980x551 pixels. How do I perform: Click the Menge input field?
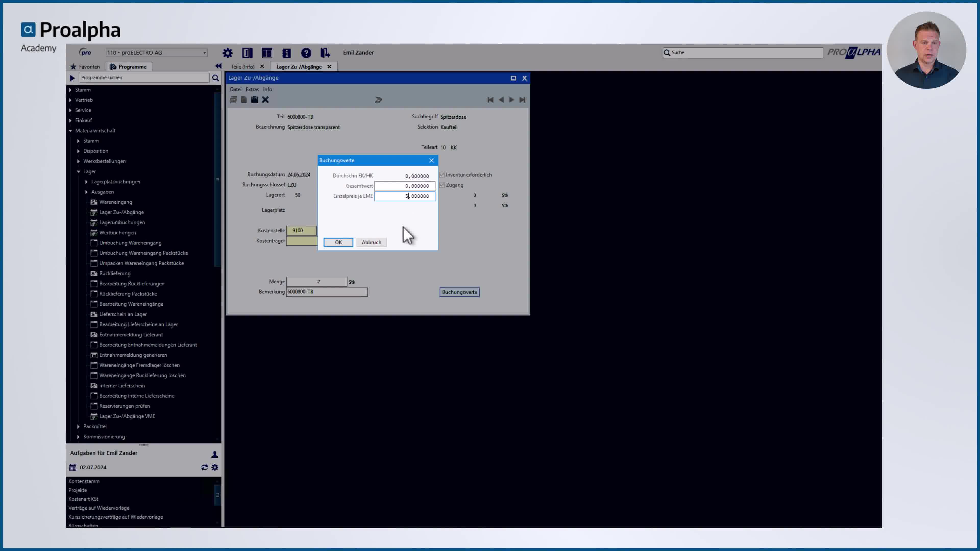pos(316,282)
